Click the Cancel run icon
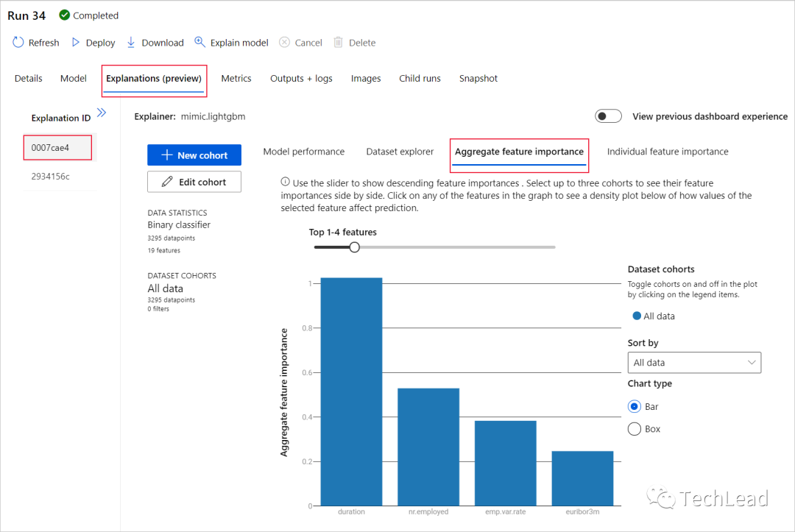The height and width of the screenshot is (532, 795). click(x=283, y=42)
